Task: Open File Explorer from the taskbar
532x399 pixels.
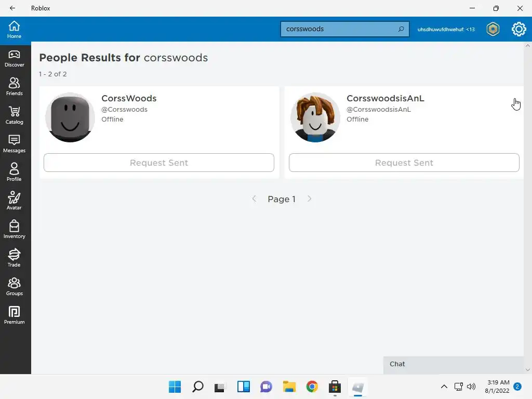Action: [x=289, y=387]
